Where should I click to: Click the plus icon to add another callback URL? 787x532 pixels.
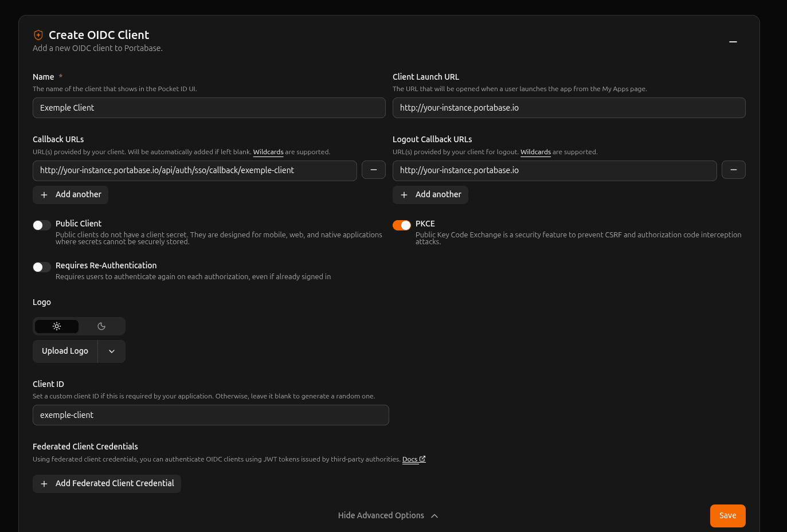(x=44, y=195)
